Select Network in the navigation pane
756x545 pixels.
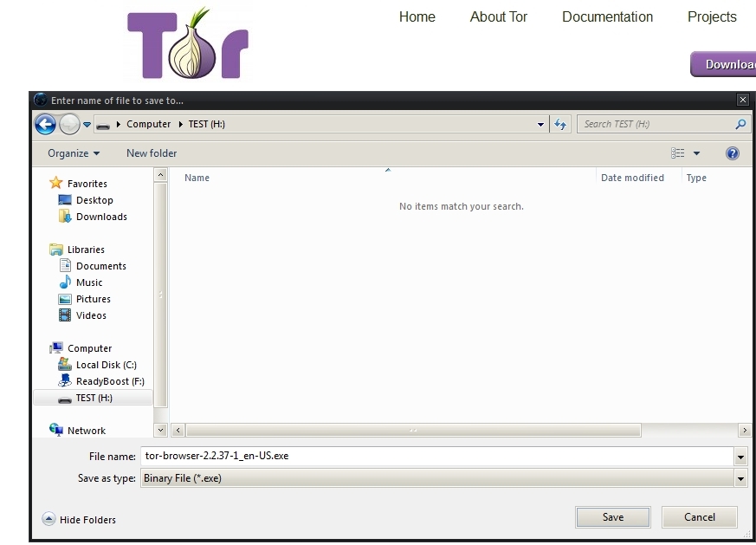tap(87, 431)
